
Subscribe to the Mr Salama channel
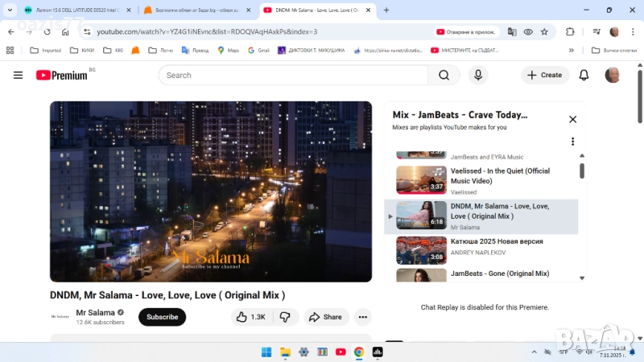tap(162, 317)
